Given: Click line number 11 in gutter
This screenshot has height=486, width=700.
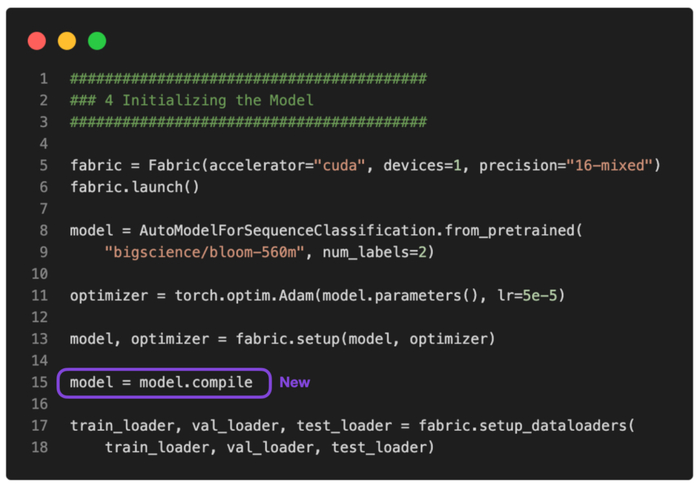Looking at the screenshot, I should (40, 295).
